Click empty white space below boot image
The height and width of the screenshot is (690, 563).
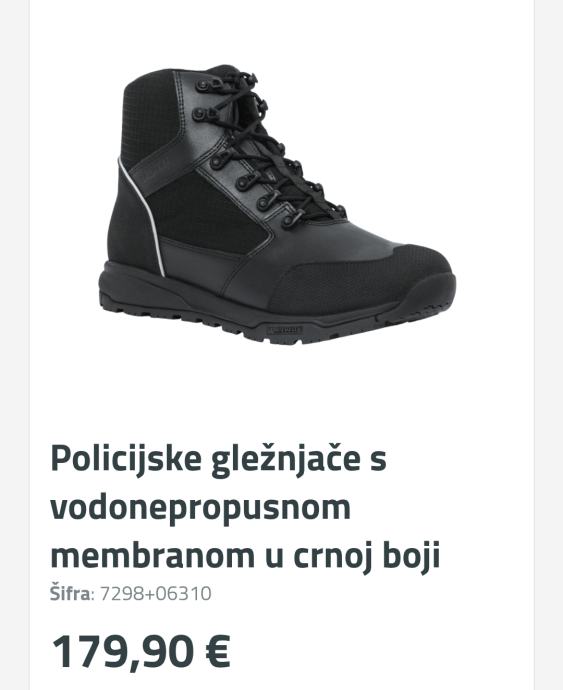[282, 392]
